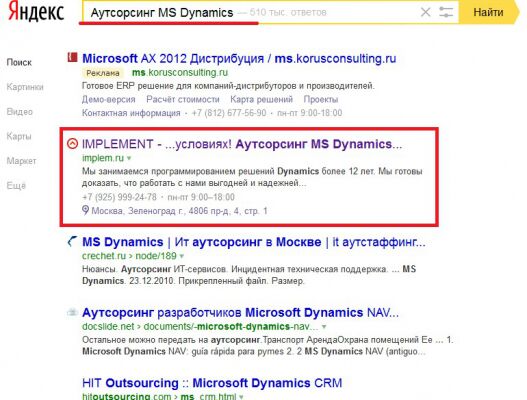Screen dimensions: 527x400
Task: Click the green ms.korusconsulting.ru URL
Action: [x=180, y=73]
